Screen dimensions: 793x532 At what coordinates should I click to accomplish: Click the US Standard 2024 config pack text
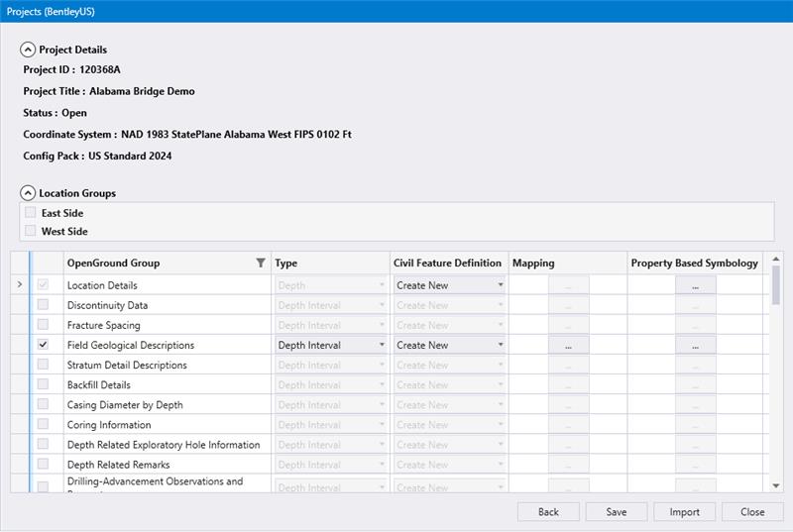pos(130,157)
